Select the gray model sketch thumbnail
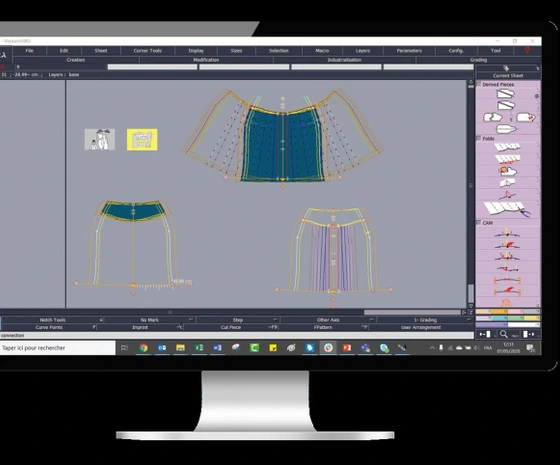 100,140
